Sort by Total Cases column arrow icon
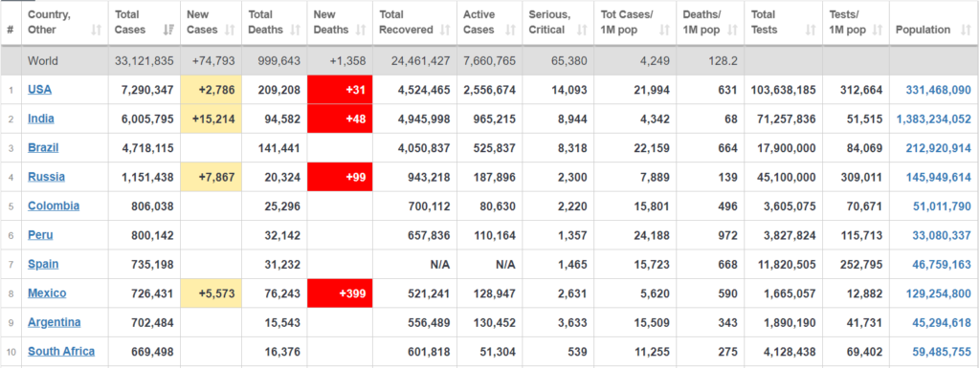The height and width of the screenshot is (368, 980). pyautogui.click(x=168, y=30)
